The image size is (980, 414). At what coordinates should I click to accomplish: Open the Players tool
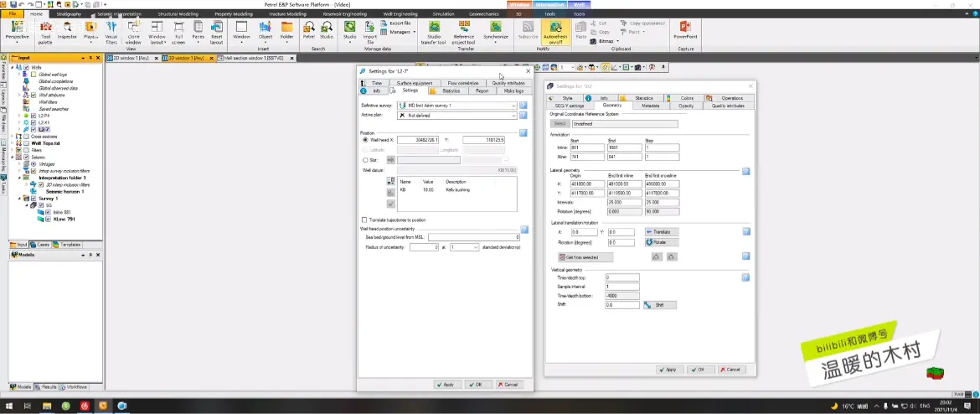tap(90, 31)
